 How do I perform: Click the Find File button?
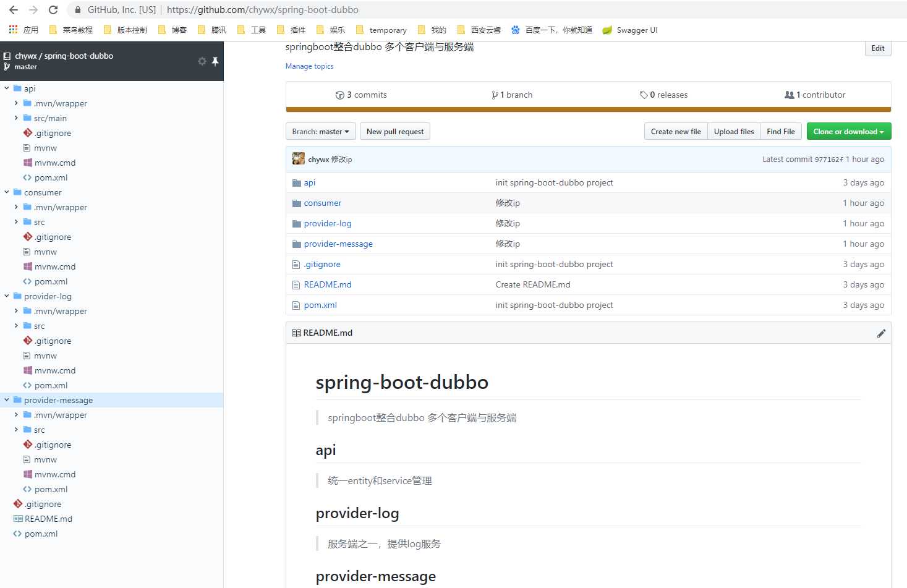(781, 132)
